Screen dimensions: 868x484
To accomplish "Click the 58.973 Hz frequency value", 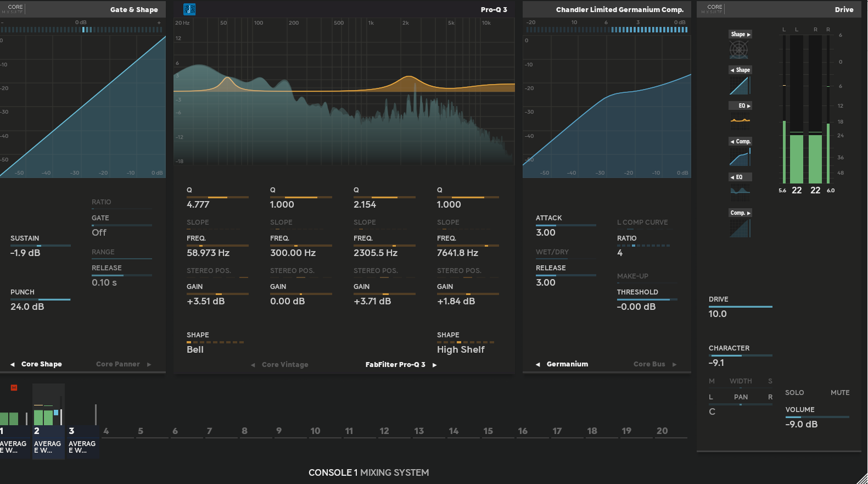I will coord(208,253).
